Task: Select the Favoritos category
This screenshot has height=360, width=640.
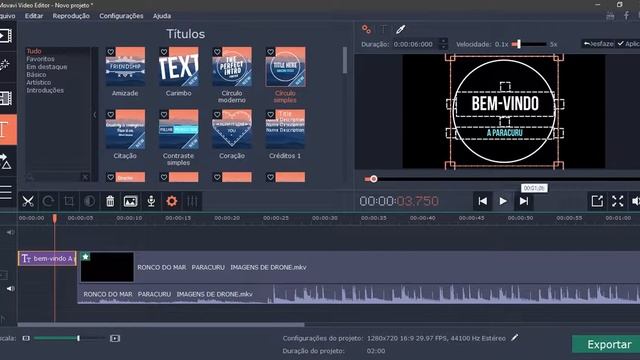Action: coord(40,59)
